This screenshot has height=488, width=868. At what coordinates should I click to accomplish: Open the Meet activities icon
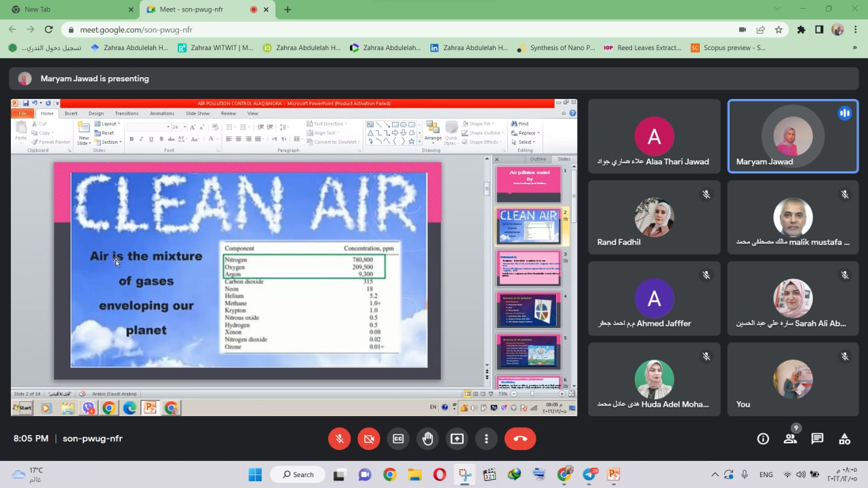[844, 439]
